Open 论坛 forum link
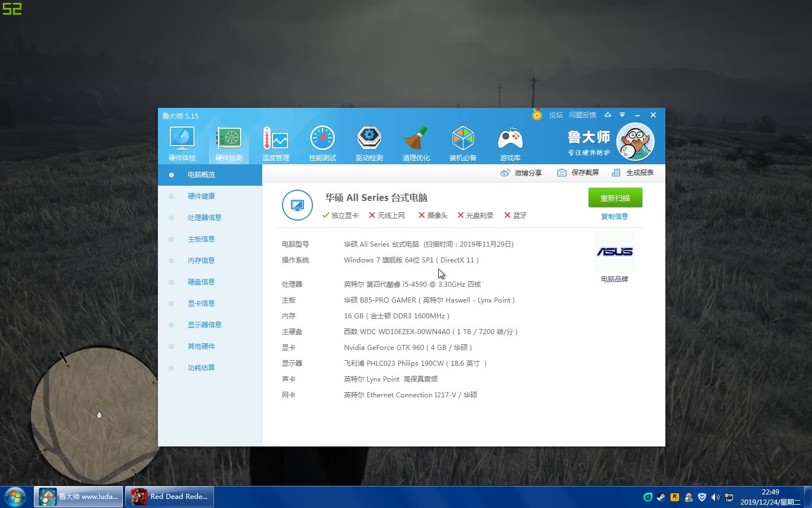Viewport: 812px width, 508px height. 556,115
